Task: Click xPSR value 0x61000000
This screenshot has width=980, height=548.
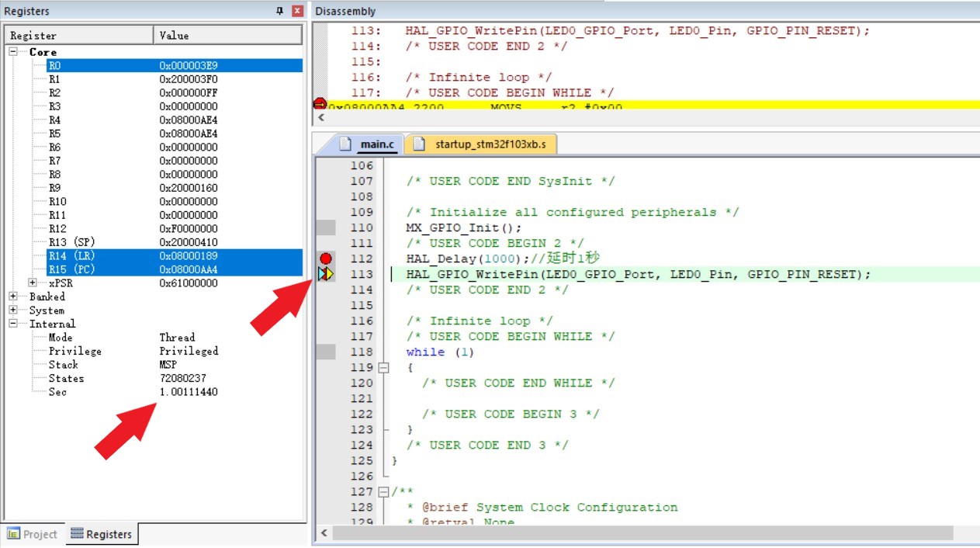Action: [x=189, y=283]
